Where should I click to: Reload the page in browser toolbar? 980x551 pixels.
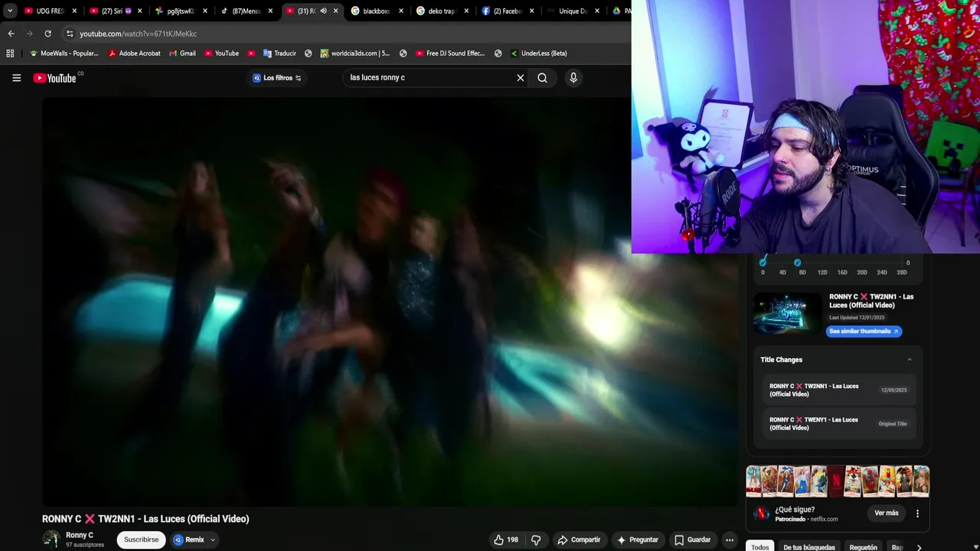click(47, 34)
